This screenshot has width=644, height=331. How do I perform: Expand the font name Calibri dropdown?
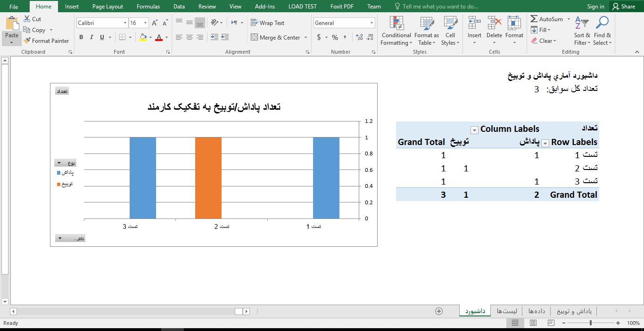[x=125, y=23]
